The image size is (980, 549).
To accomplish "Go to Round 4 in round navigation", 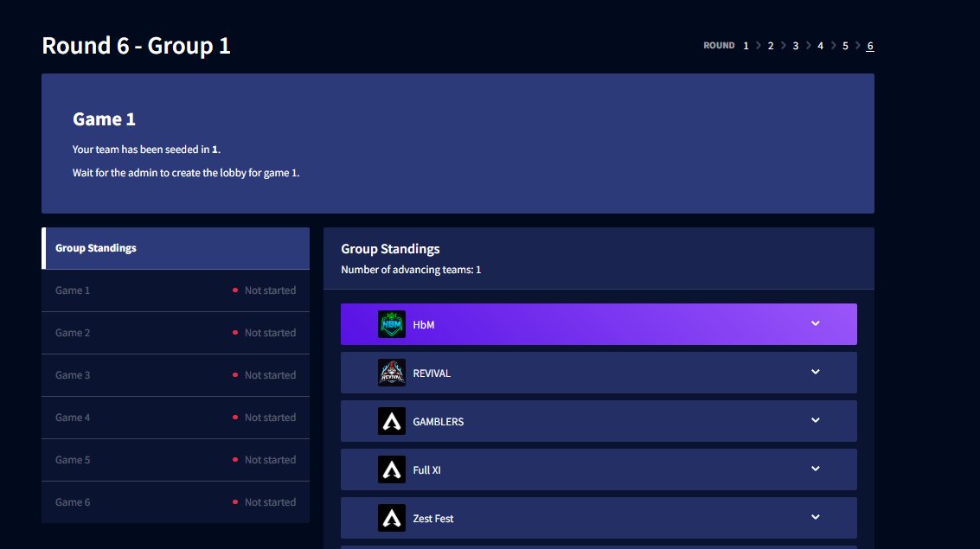I will click(820, 46).
